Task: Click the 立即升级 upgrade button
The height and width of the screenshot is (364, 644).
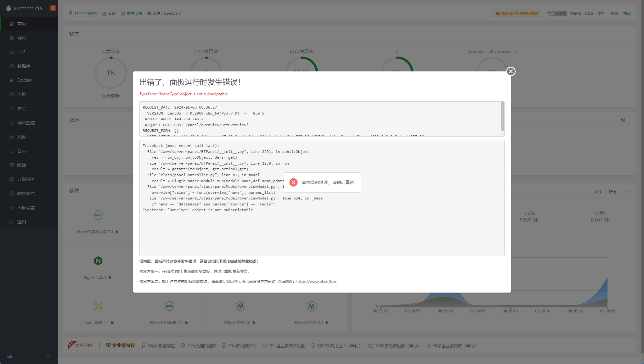Action: tap(83, 345)
